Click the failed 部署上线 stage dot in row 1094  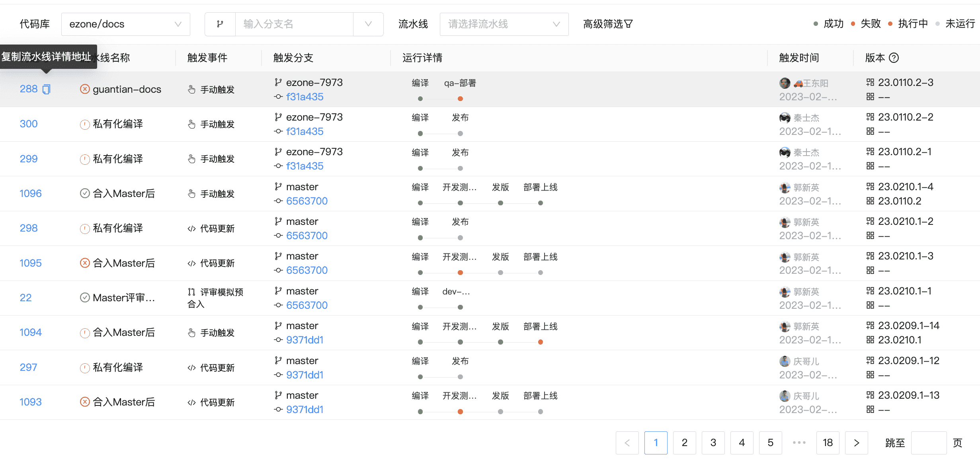[540, 342]
